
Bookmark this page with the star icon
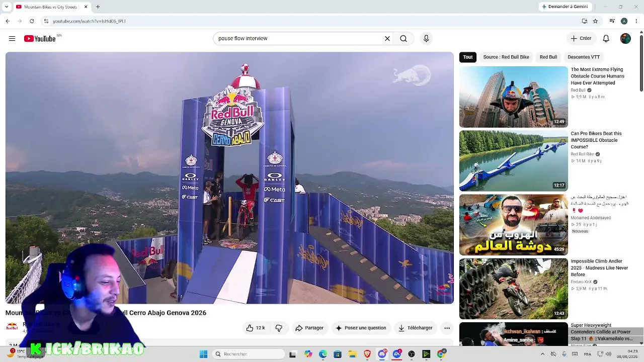tap(595, 21)
